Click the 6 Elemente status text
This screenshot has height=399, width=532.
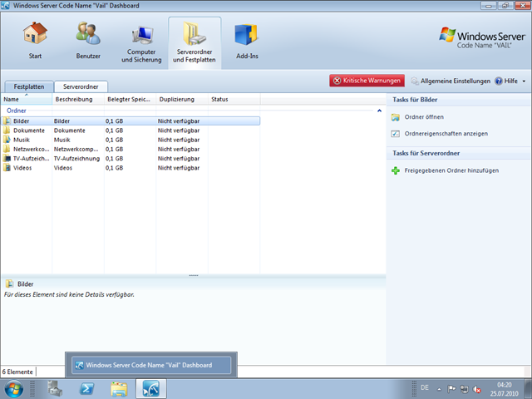(x=17, y=372)
